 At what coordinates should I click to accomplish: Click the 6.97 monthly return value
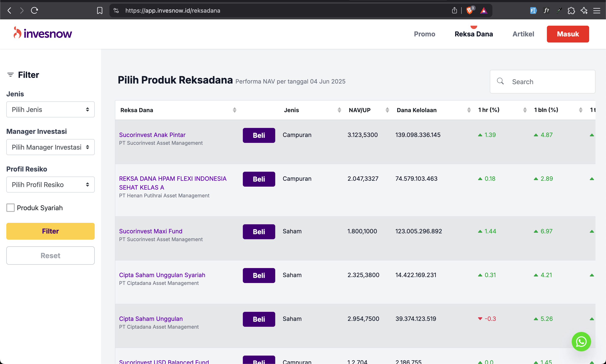point(546,231)
